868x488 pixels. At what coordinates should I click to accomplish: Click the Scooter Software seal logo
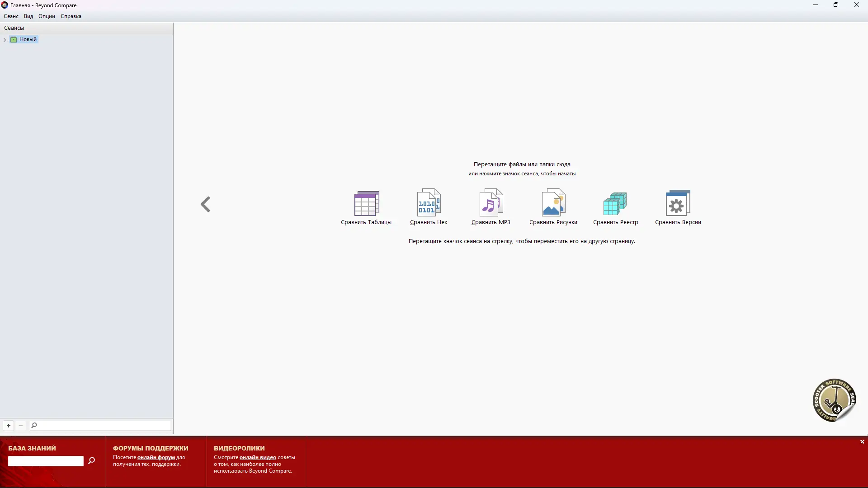[x=834, y=400]
